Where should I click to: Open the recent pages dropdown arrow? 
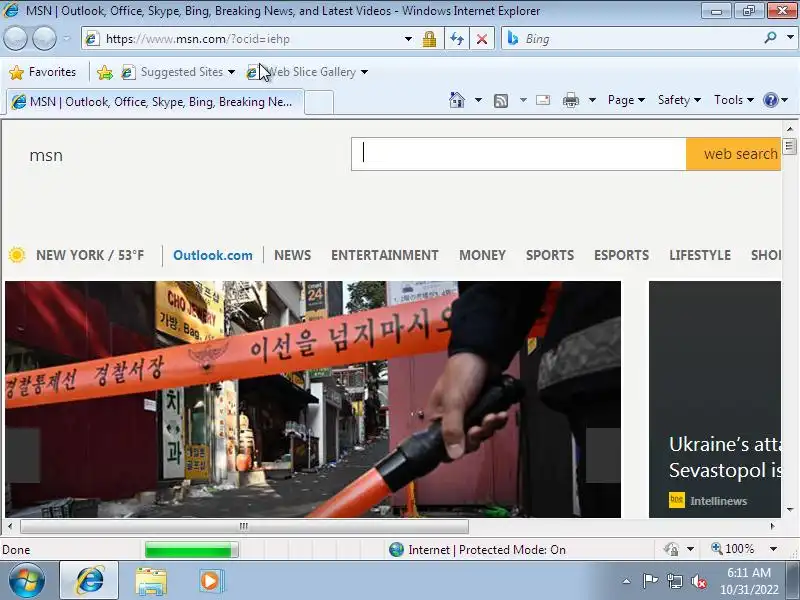pos(66,39)
